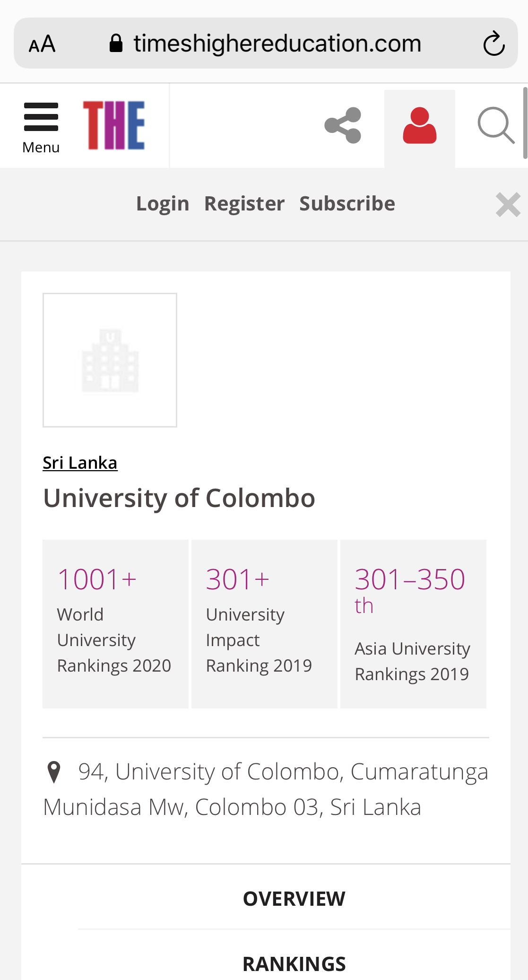Select the Asia University Rankings 2019 tile

click(x=413, y=623)
